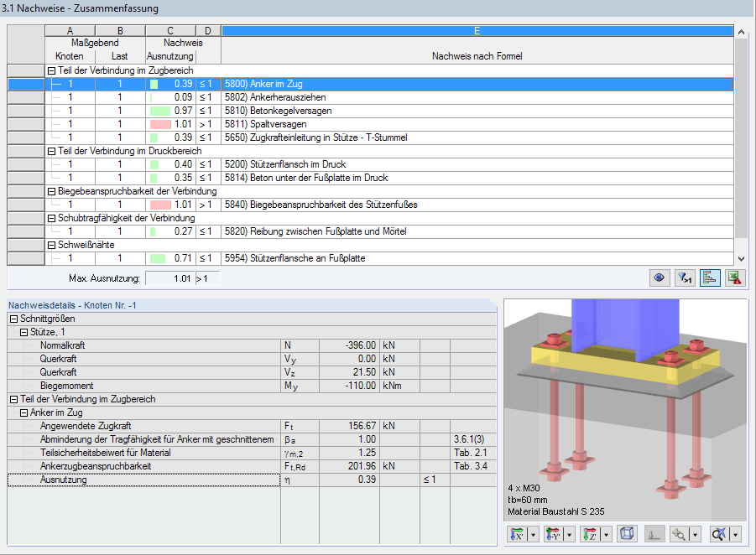
Task: Collapse 'Teil der Verbindung im Zugbereich' group in top table
Action: tap(52, 70)
